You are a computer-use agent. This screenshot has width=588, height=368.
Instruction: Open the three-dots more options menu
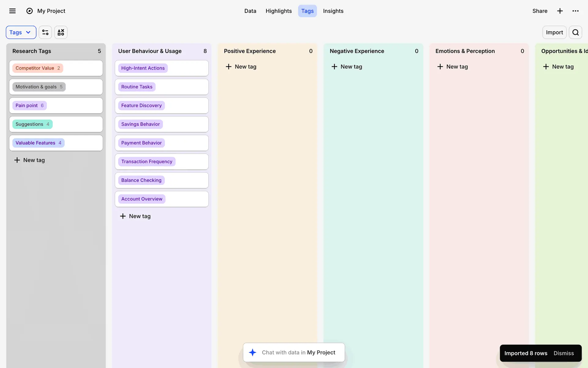[x=575, y=11]
